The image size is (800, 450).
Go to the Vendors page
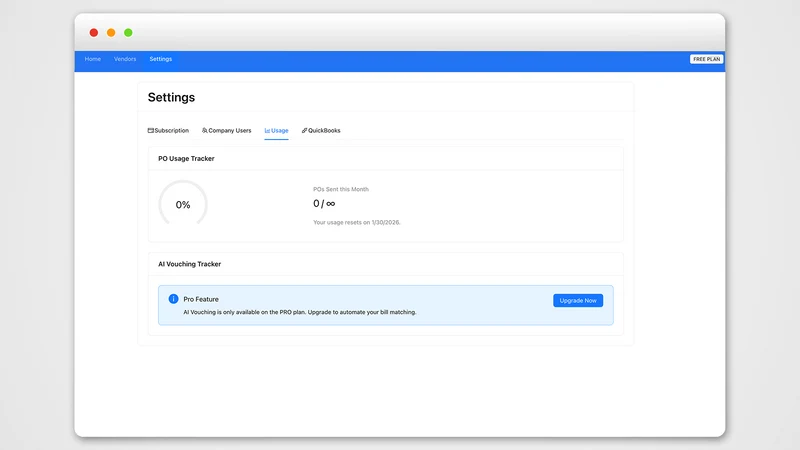point(125,59)
